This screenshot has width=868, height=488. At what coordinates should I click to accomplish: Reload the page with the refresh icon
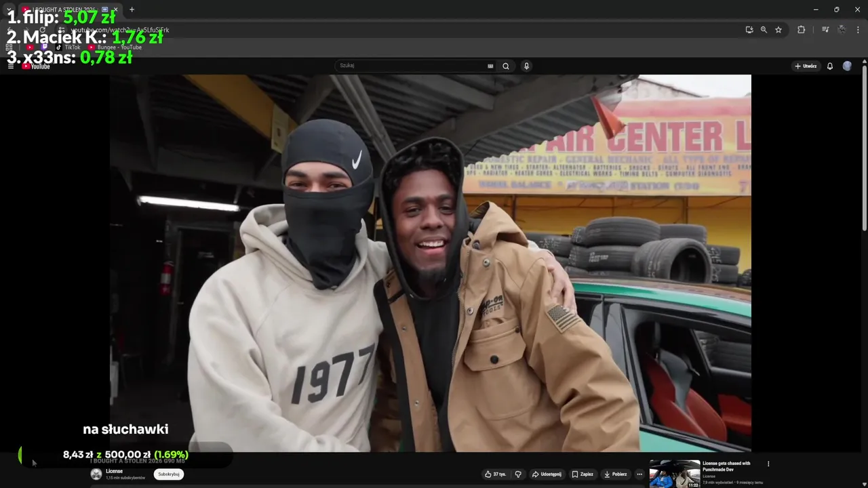point(42,30)
